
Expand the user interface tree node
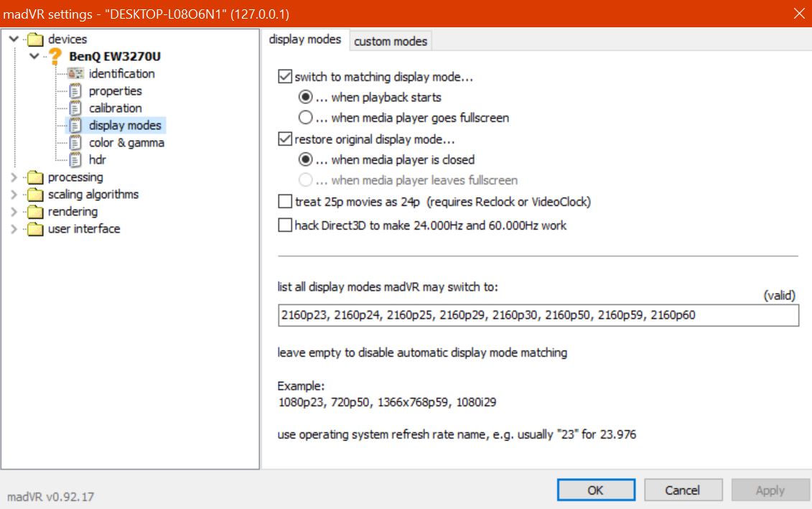click(14, 229)
